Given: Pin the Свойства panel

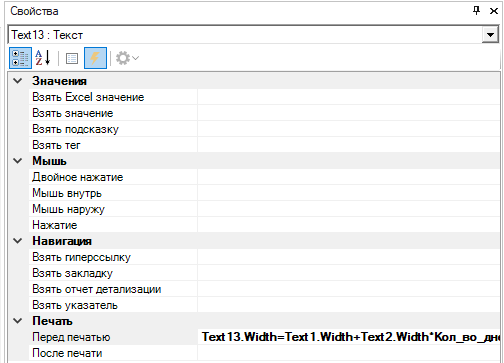Looking at the screenshot, I should tap(477, 11).
